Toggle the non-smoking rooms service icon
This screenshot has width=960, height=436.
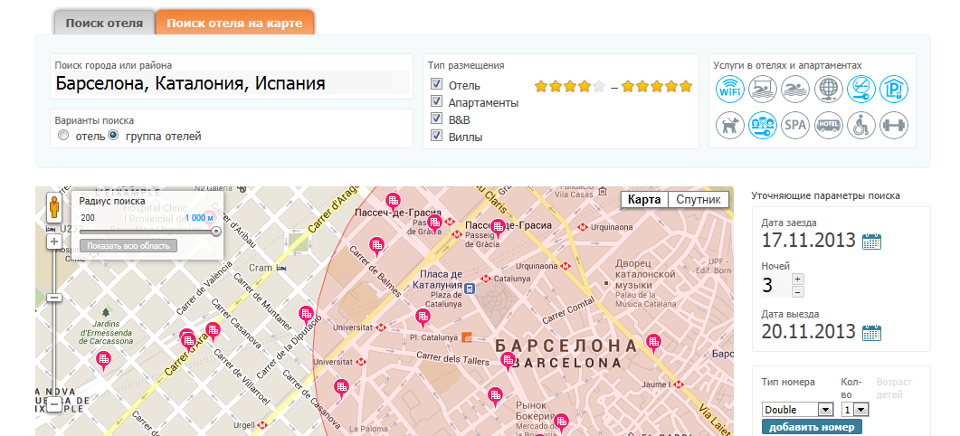pos(861,89)
